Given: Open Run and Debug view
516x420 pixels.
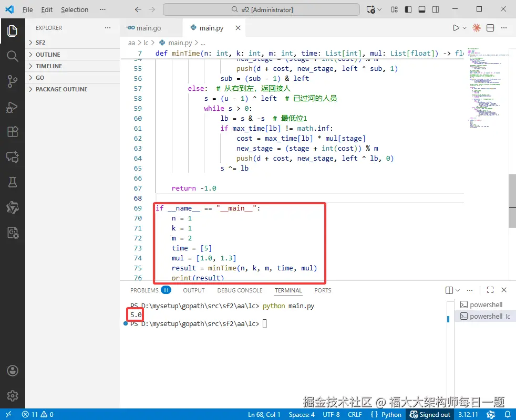Looking at the screenshot, I should tap(13, 107).
